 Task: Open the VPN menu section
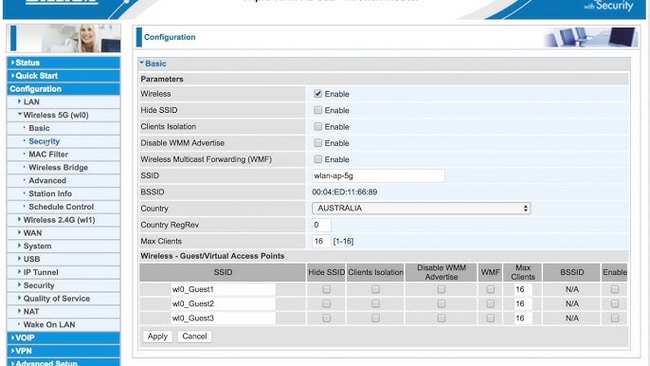[x=63, y=351]
